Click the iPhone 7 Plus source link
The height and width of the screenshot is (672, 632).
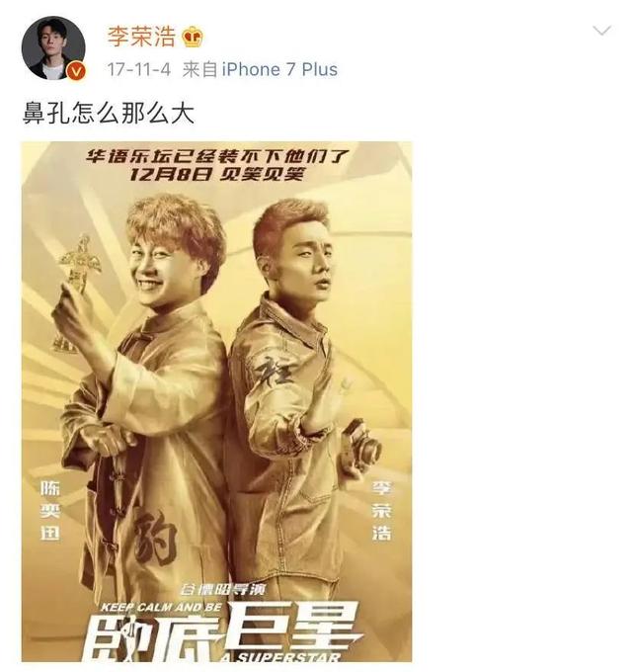coord(279,69)
